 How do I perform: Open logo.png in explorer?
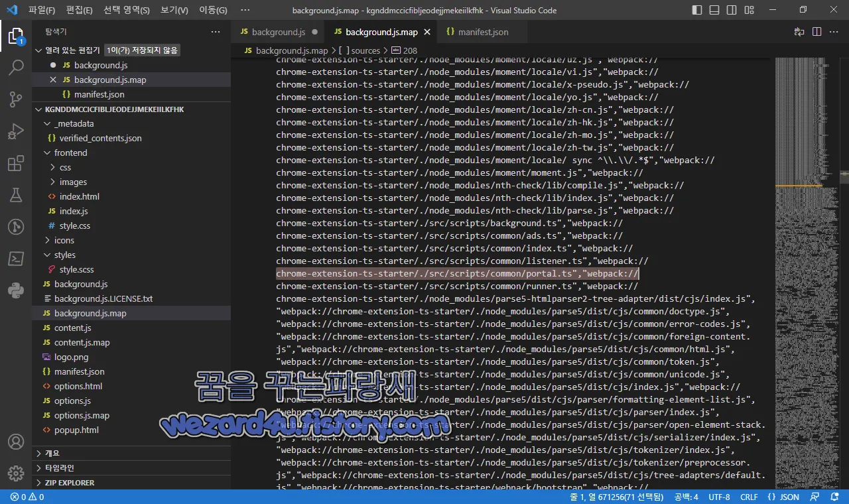point(131,357)
